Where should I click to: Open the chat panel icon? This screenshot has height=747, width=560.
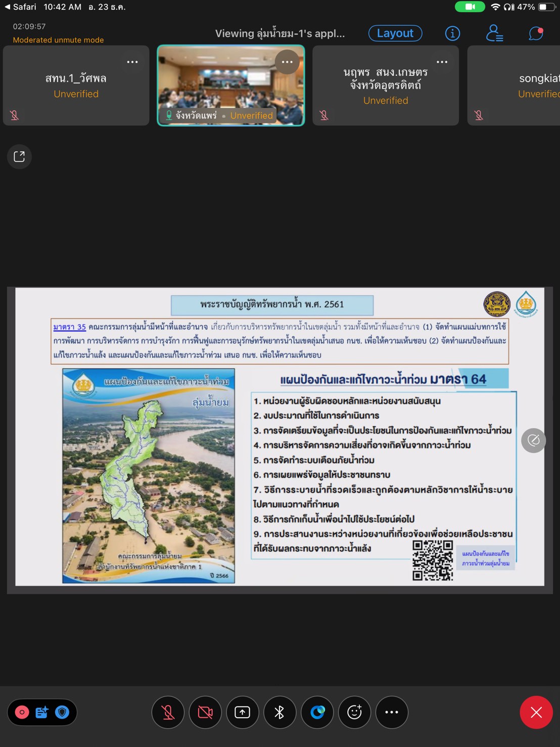(x=535, y=33)
